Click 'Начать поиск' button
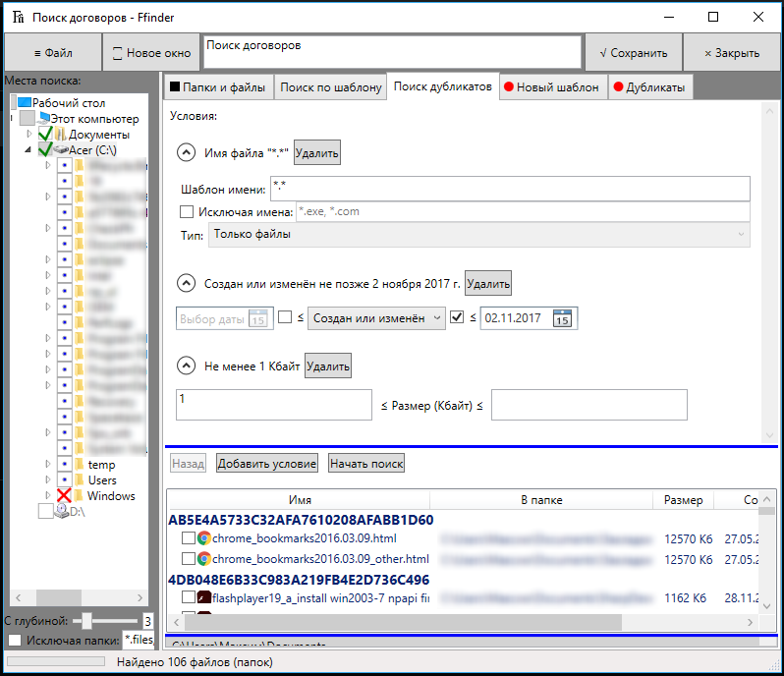Screen dimensions: 784x676 click(366, 464)
